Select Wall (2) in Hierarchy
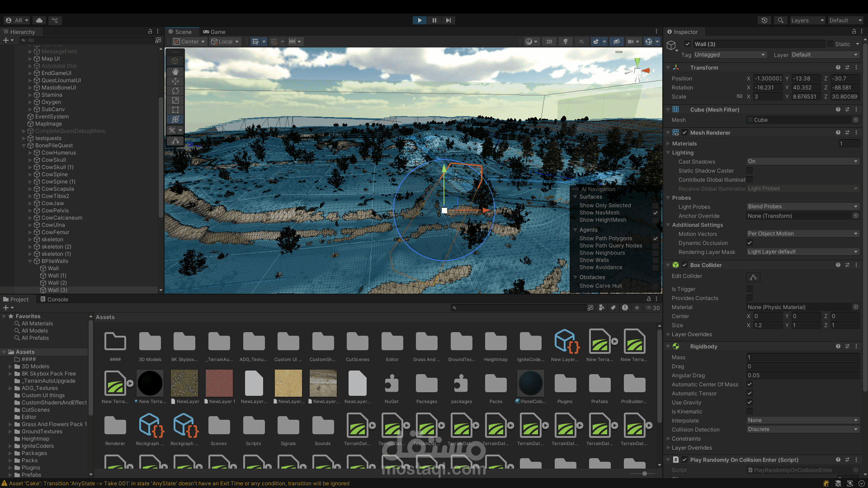The width and height of the screenshot is (868, 488). click(x=57, y=283)
